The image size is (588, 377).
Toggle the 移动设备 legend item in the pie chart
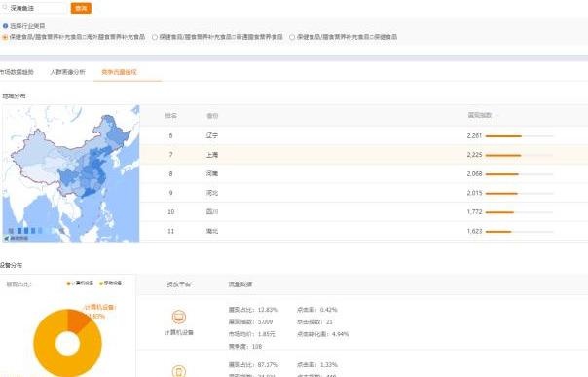111,283
